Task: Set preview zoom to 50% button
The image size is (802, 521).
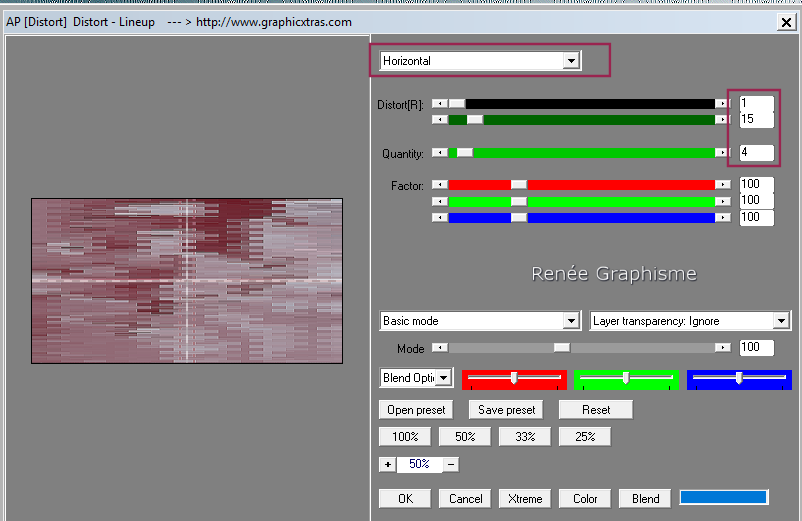Action: (465, 437)
